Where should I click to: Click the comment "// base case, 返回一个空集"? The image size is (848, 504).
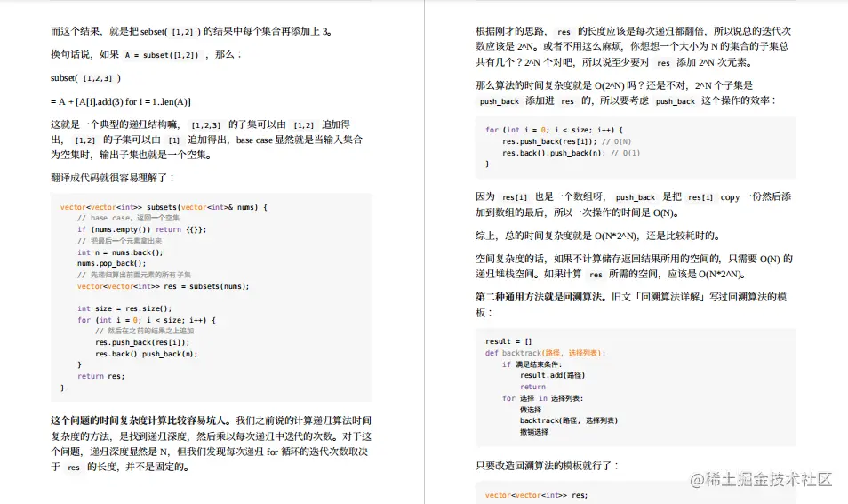pos(128,218)
